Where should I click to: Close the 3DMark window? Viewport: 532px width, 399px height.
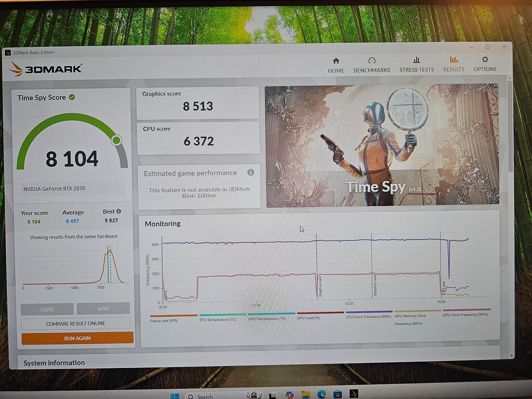coord(504,47)
